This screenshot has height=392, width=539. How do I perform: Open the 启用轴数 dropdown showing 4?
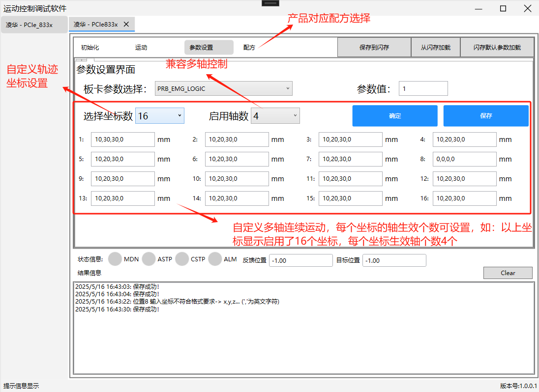tap(275, 115)
